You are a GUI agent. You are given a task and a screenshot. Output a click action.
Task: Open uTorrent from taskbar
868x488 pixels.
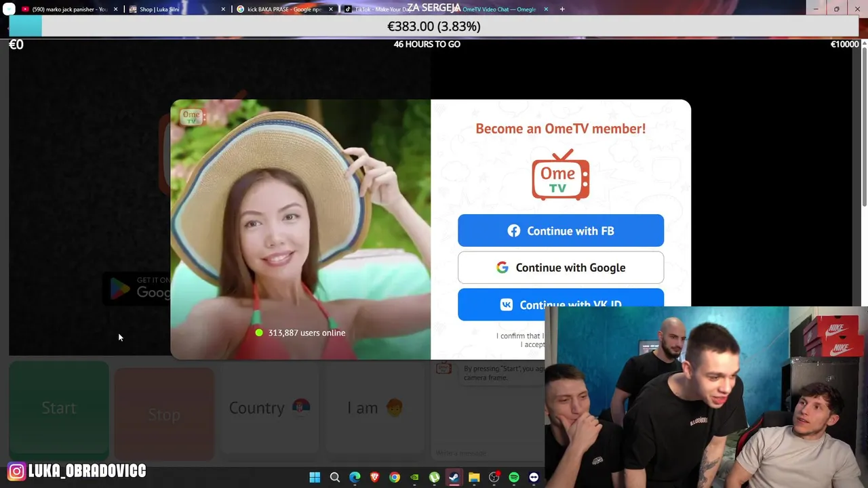(x=435, y=478)
